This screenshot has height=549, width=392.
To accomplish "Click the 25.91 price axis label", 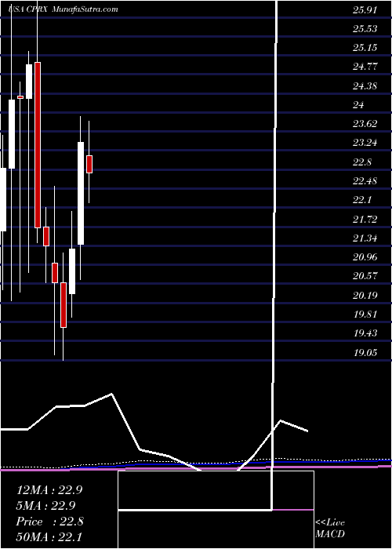I will pos(365,10).
